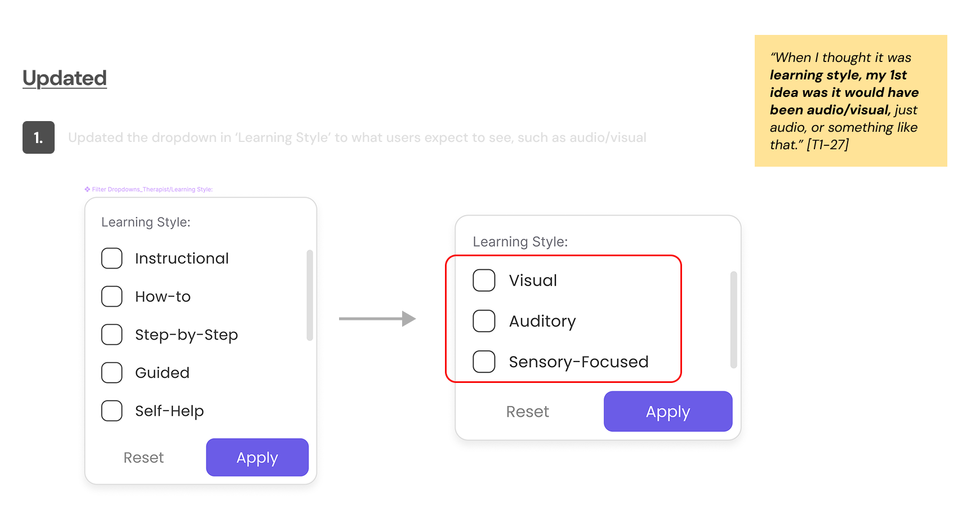Click the number 1 badge
Image resolution: width=980 pixels, height=526 pixels.
tap(38, 137)
